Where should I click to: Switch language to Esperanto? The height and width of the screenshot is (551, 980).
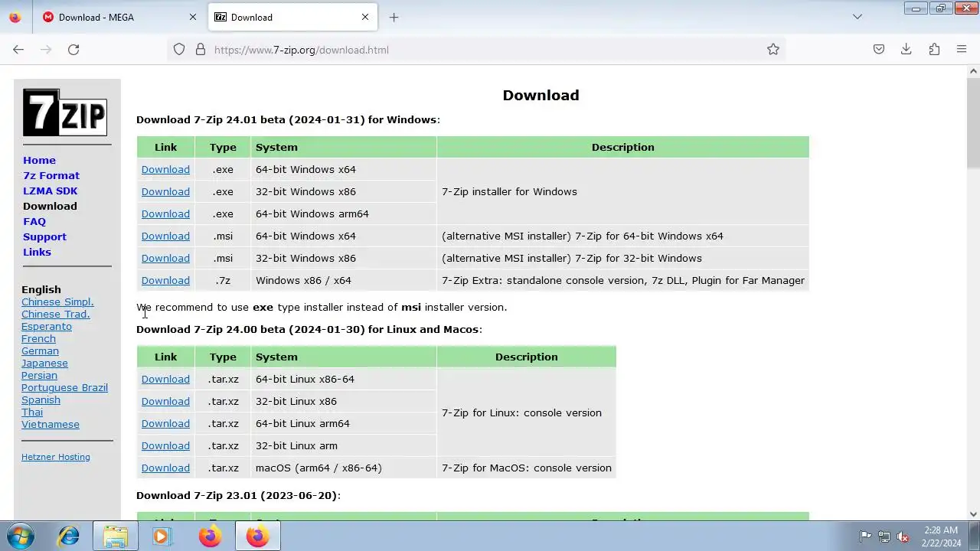click(47, 326)
